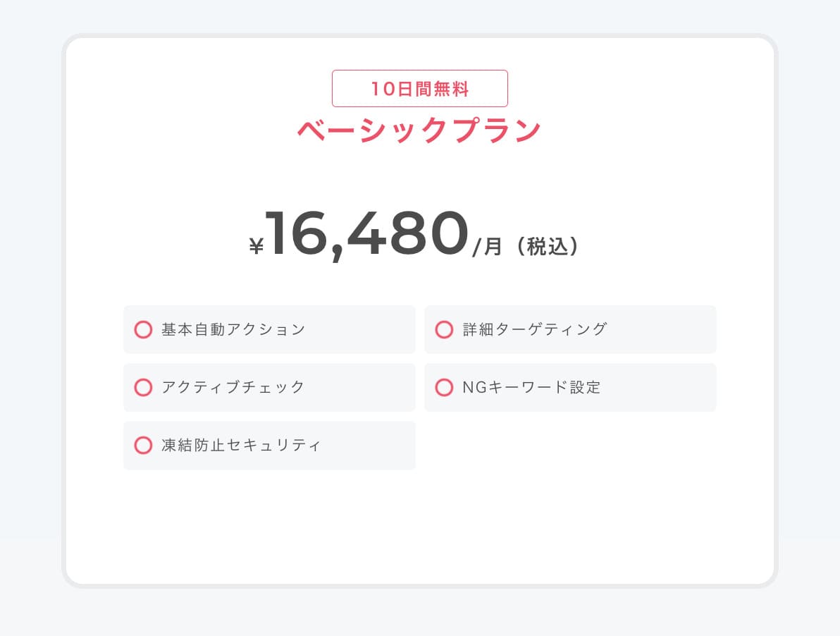Click the 基本自動アクション feature label
This screenshot has height=636, width=840.
pyautogui.click(x=233, y=329)
